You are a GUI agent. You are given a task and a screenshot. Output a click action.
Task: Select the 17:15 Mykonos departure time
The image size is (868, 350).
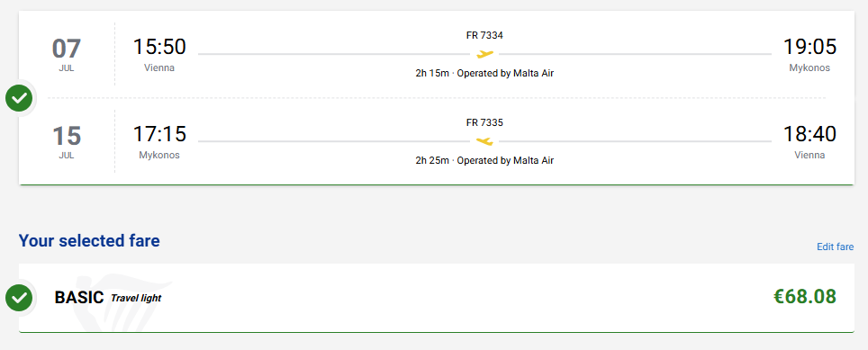pos(159,134)
